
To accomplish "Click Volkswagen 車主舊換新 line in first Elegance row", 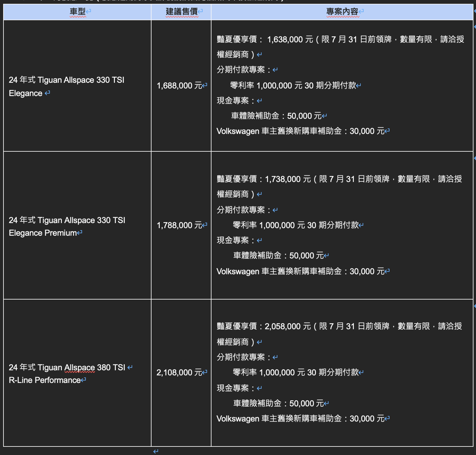I will point(300,131).
